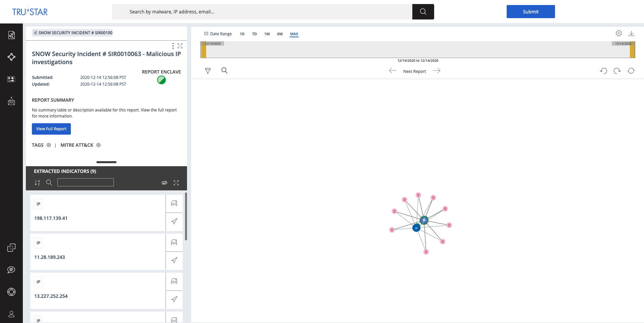The image size is (644, 323).
Task: Click the indicators filter text field
Action: pos(86,182)
